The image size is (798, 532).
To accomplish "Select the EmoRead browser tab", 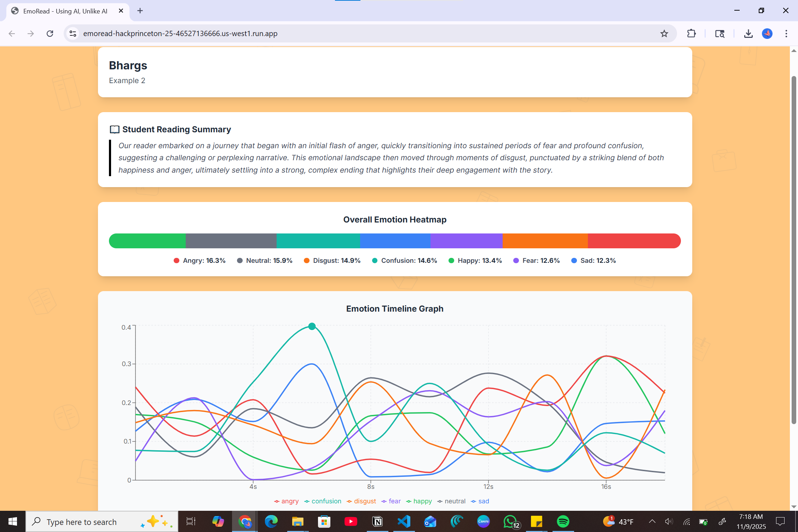I will pos(65,11).
